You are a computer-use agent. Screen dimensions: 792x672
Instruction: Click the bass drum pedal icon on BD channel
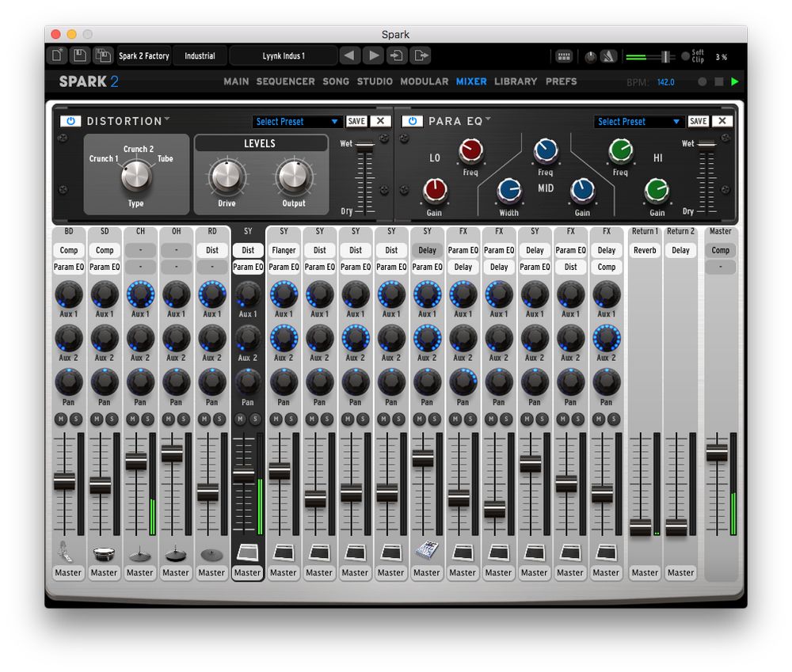[x=68, y=552]
